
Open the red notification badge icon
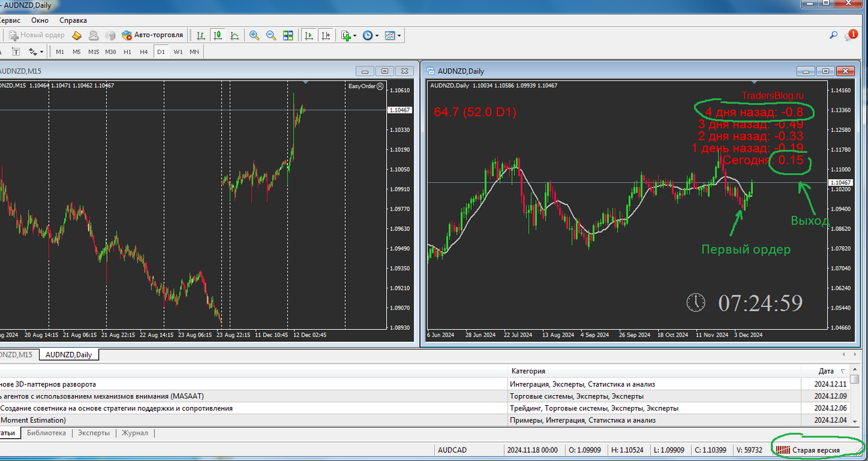(852, 34)
